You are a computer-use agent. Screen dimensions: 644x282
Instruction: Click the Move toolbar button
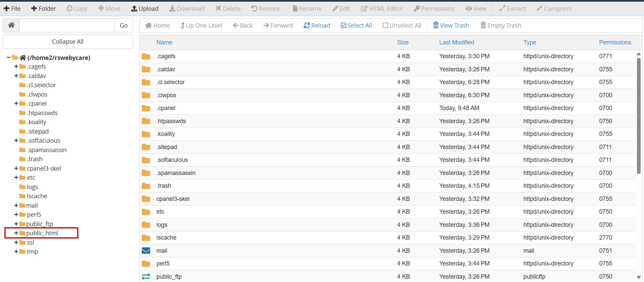109,8
